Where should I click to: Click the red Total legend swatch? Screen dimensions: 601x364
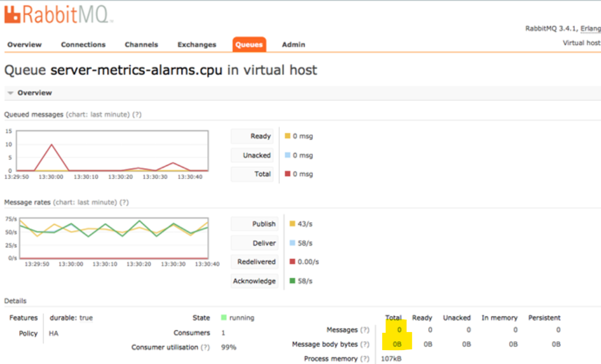coord(287,174)
